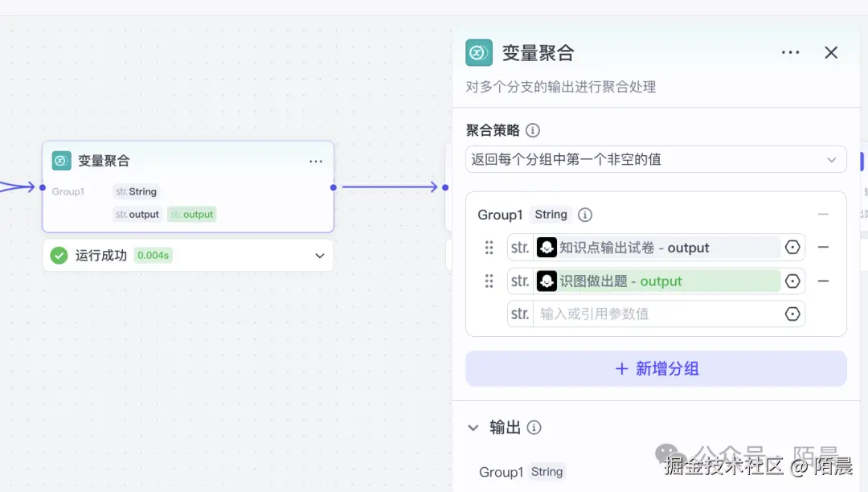Click the teal 变量聚合 icon on the canvas node
This screenshot has width=868, height=492.
point(60,160)
